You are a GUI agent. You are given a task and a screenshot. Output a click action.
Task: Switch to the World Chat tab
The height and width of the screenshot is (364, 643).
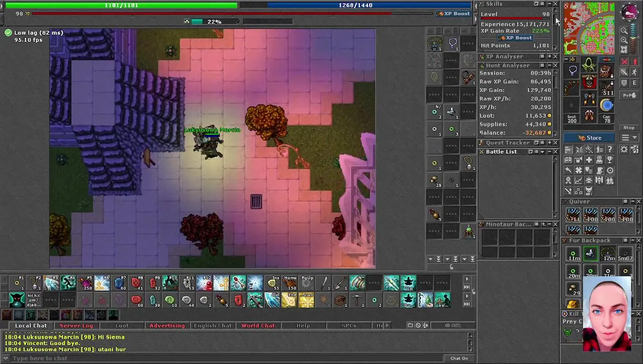coord(258,326)
